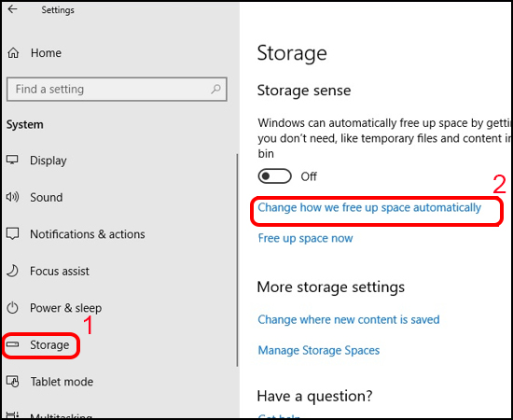Click the Find a setting search box
This screenshot has width=513, height=420.
pos(117,89)
